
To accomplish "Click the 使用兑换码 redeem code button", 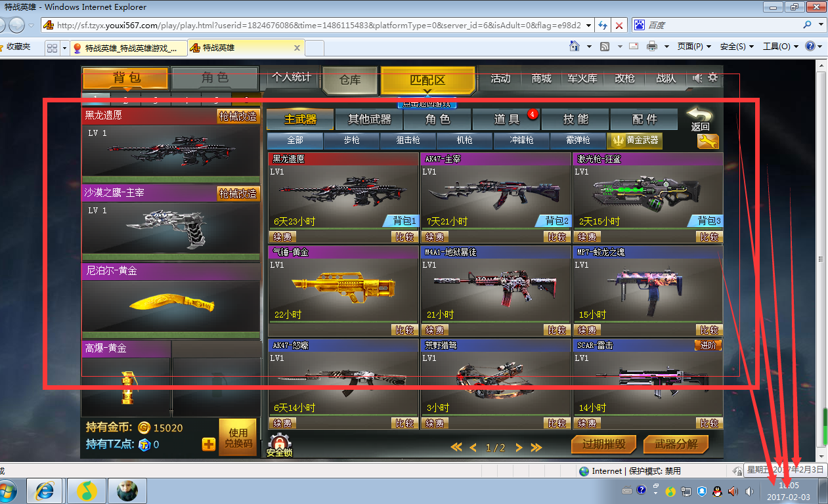I will (x=238, y=438).
